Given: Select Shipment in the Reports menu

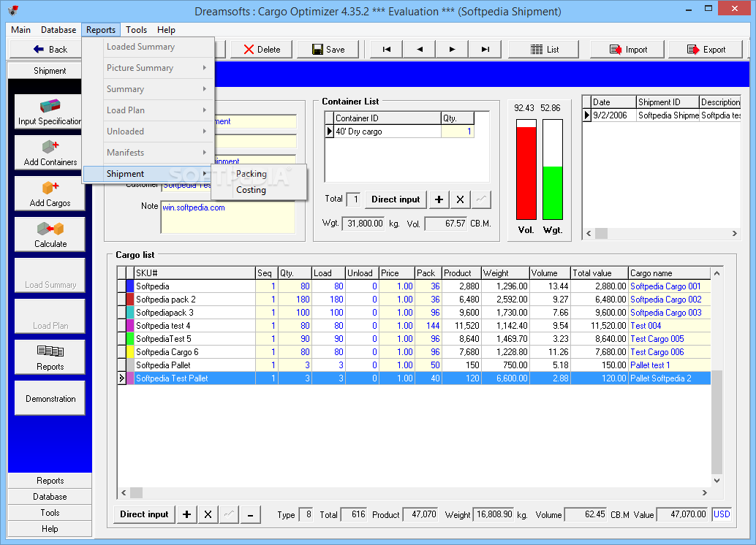Looking at the screenshot, I should pyautogui.click(x=148, y=174).
